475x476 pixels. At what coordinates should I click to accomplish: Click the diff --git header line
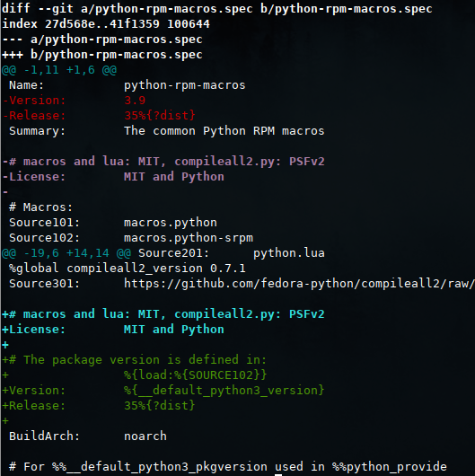click(216, 8)
